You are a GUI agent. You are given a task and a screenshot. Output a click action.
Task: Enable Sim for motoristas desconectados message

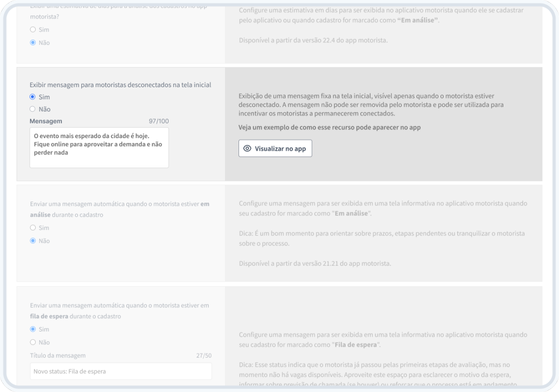pyautogui.click(x=33, y=97)
